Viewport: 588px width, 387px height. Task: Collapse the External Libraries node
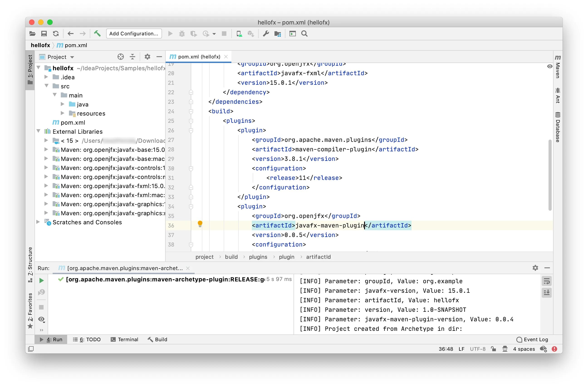click(x=39, y=131)
